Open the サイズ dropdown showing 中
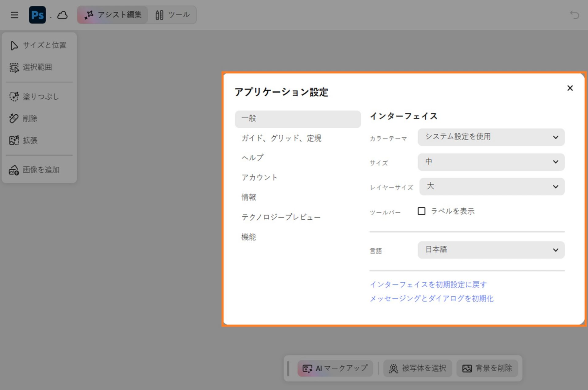This screenshot has width=588, height=390. coord(491,162)
